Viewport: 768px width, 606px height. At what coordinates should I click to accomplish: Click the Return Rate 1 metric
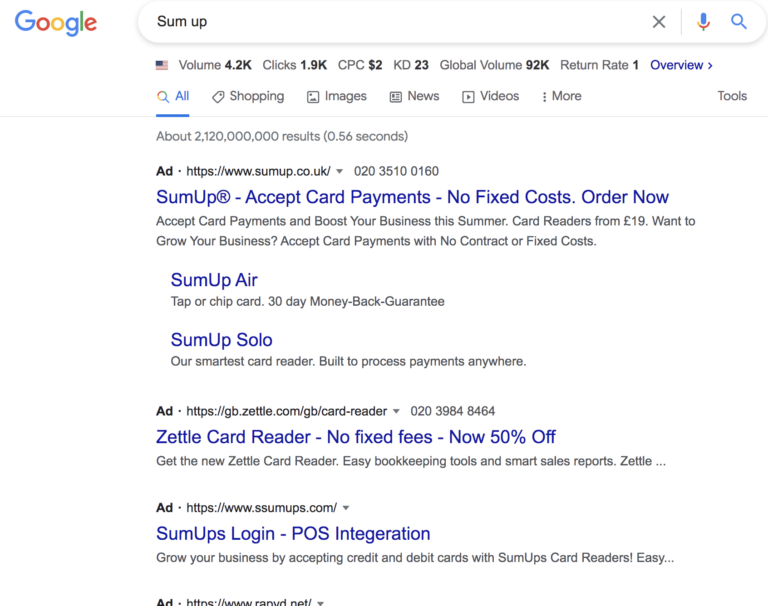point(600,65)
